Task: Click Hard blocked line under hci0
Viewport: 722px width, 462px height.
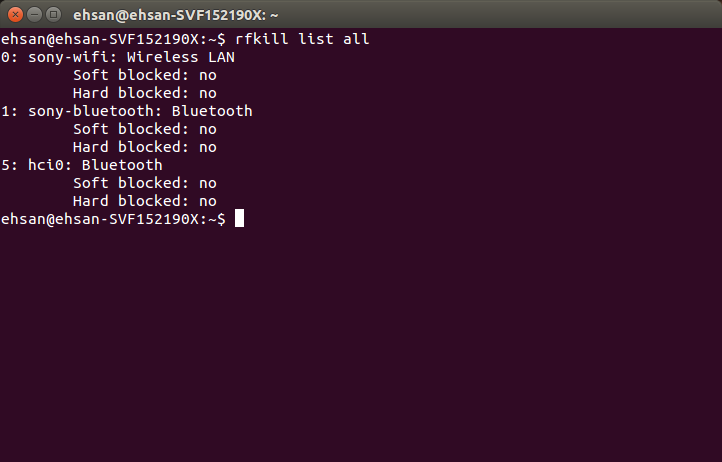Action: click(x=145, y=201)
